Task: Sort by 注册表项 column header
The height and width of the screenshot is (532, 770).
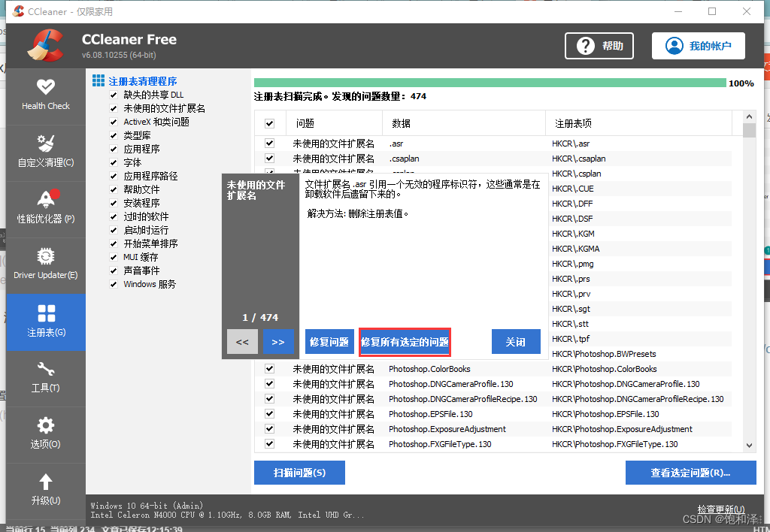Action: coord(638,123)
